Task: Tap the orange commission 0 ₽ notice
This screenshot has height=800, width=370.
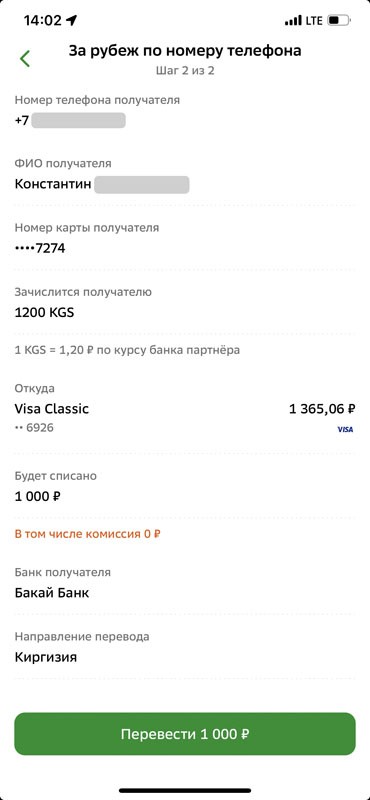Action: coord(88,534)
